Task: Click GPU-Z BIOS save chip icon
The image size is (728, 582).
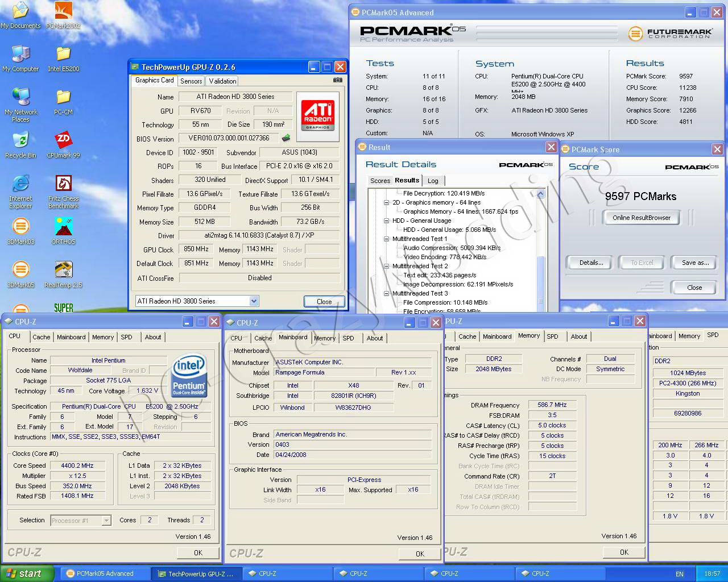Action: tap(286, 138)
